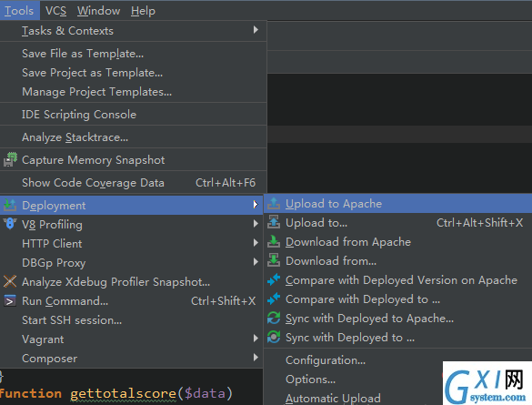Screen dimensions: 532x405
Task: Click the Deployment menu icon
Action: pos(10,205)
